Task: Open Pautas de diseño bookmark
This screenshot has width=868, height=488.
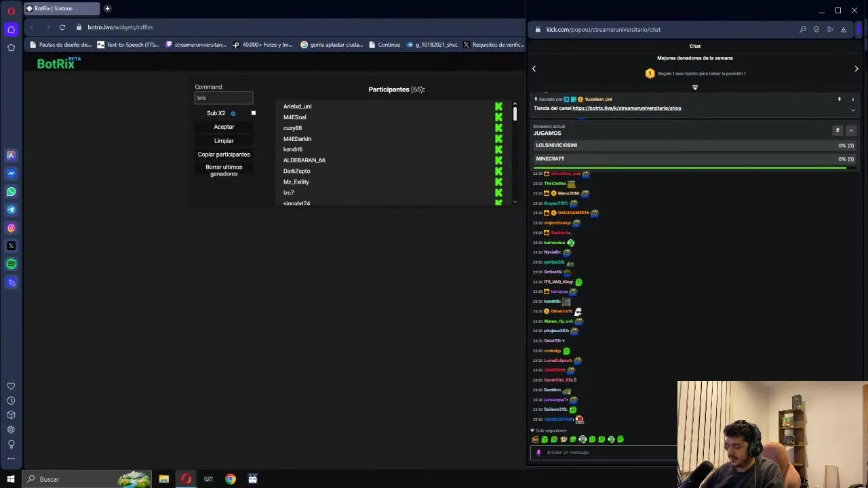Action: point(60,45)
